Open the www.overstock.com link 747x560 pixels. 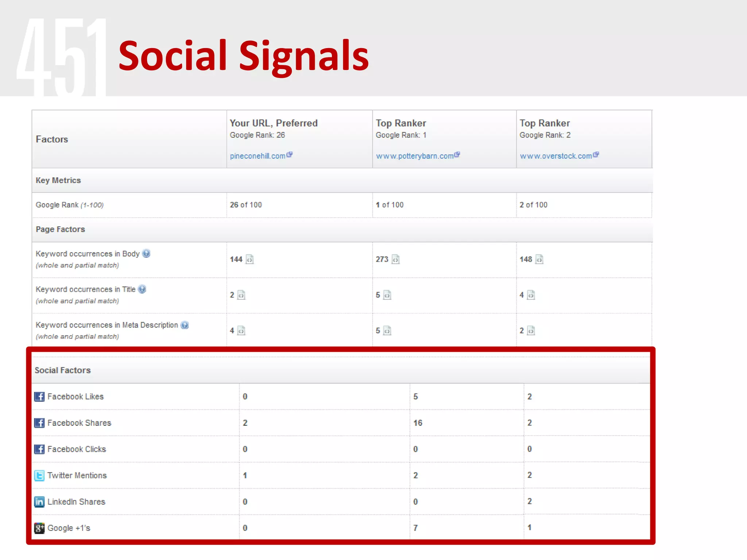click(556, 156)
